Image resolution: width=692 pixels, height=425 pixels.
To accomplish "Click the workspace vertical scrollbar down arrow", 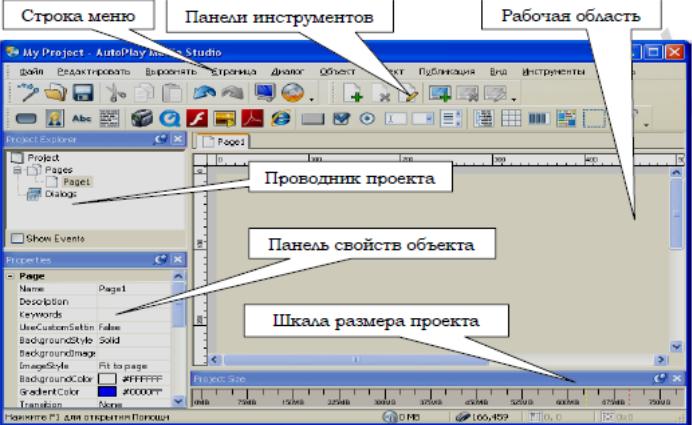I will pyautogui.click(x=676, y=347).
